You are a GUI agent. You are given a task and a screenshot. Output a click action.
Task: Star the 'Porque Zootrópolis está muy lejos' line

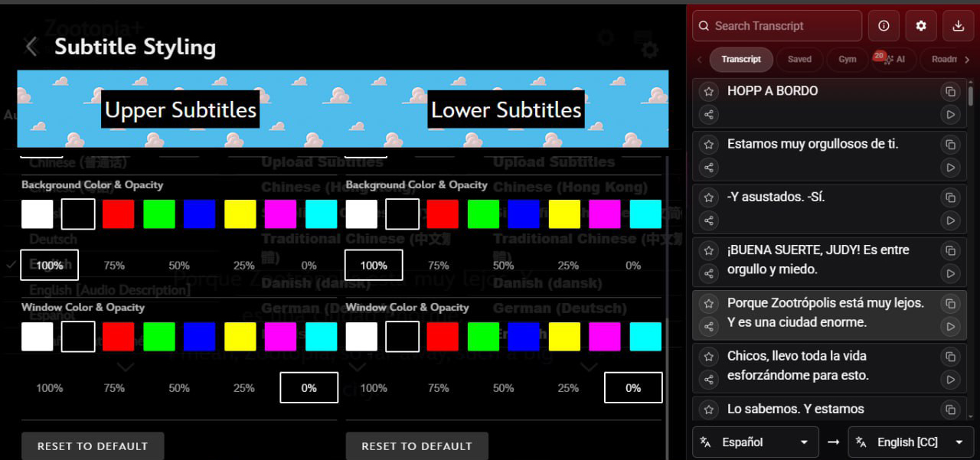(709, 303)
